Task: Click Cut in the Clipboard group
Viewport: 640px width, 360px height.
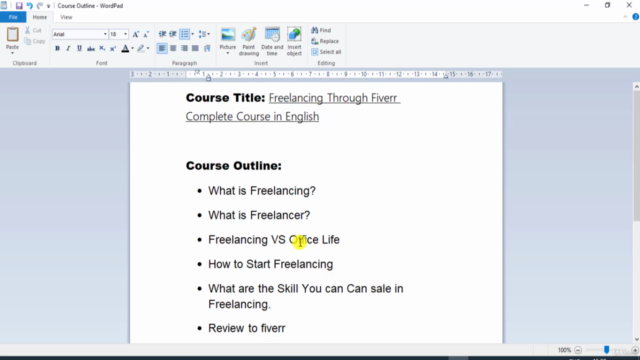Action: [x=33, y=30]
